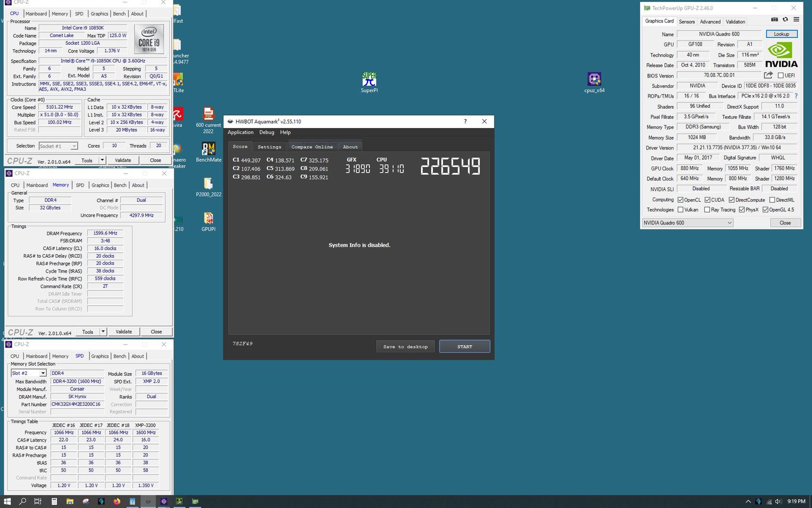Click the network icon in system tray

point(769,501)
